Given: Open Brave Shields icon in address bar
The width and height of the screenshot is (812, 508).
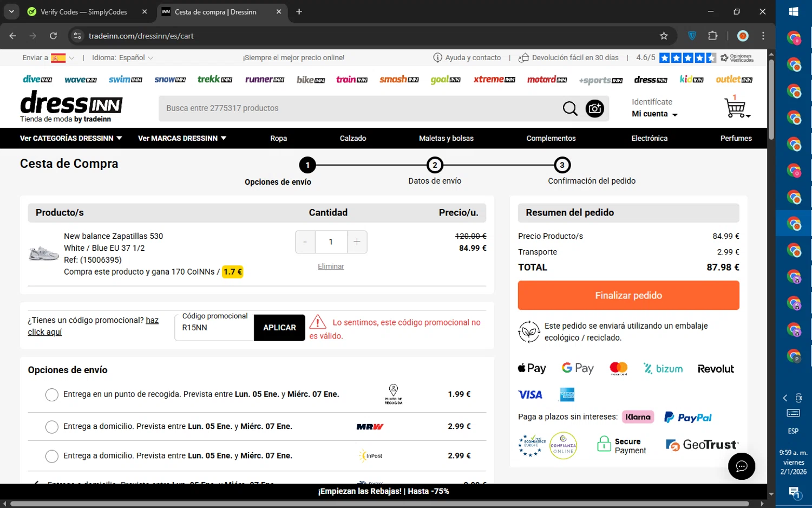Looking at the screenshot, I should (692, 36).
